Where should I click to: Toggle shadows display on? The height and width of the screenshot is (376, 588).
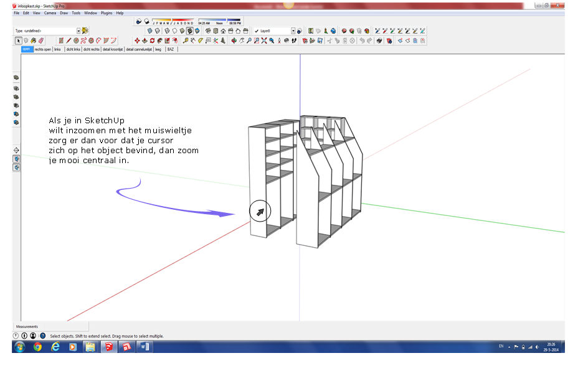[146, 21]
